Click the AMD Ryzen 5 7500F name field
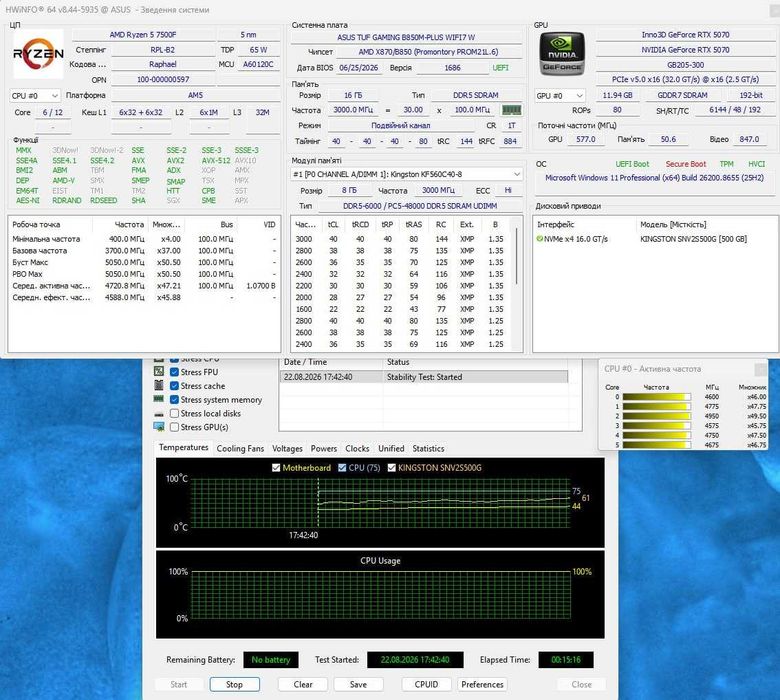 [143, 35]
